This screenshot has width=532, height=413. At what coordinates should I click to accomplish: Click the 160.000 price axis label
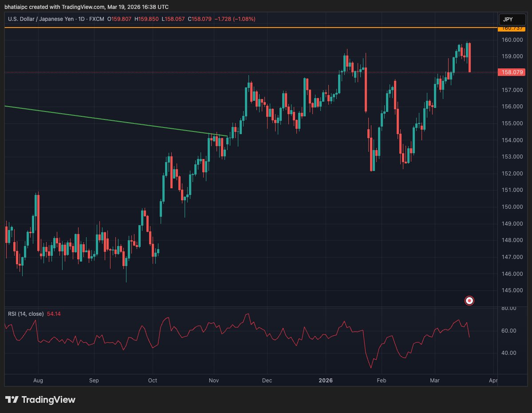pos(512,40)
